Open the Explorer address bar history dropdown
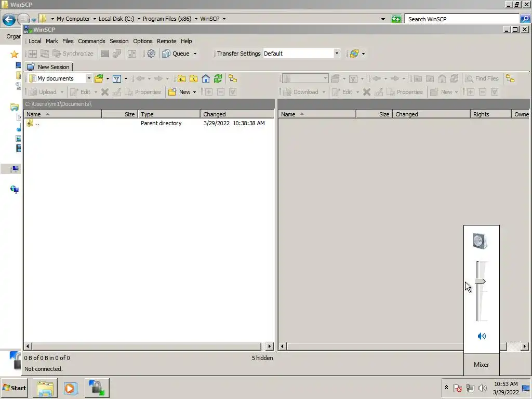The image size is (532, 399). tap(383, 19)
